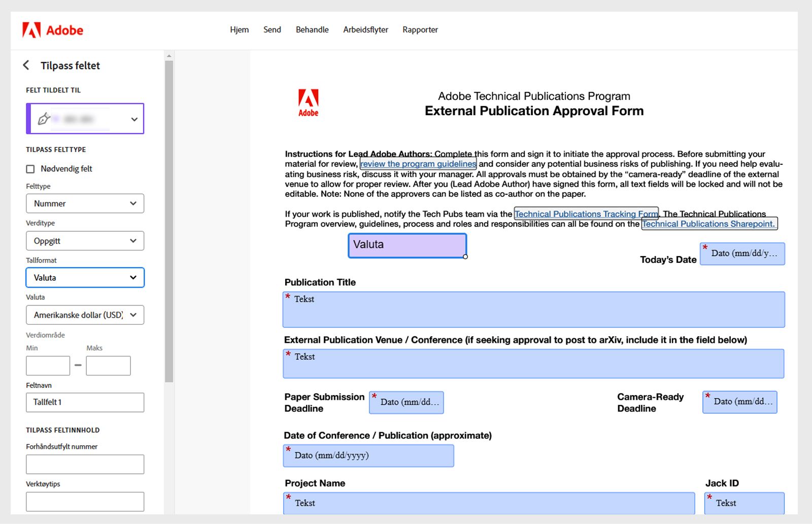Viewport: 812px width, 524px height.
Task: Open the Technical Publications Sharepoint link
Action: [x=709, y=224]
